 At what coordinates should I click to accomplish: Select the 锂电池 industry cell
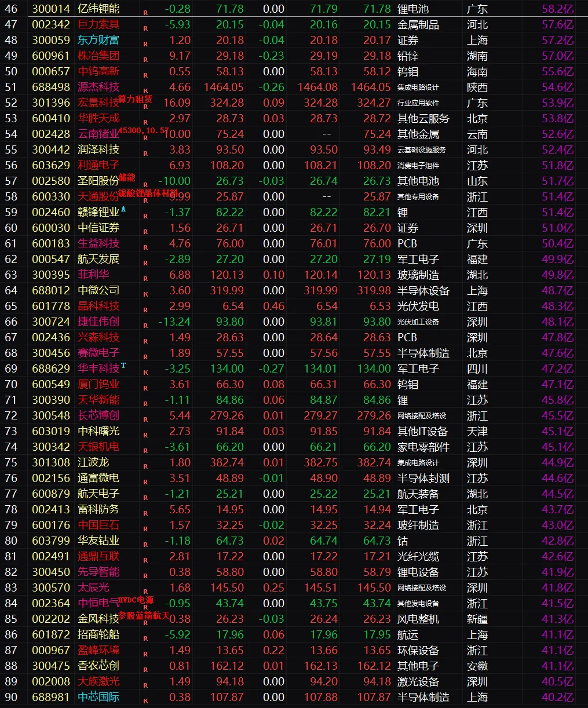pos(413,9)
